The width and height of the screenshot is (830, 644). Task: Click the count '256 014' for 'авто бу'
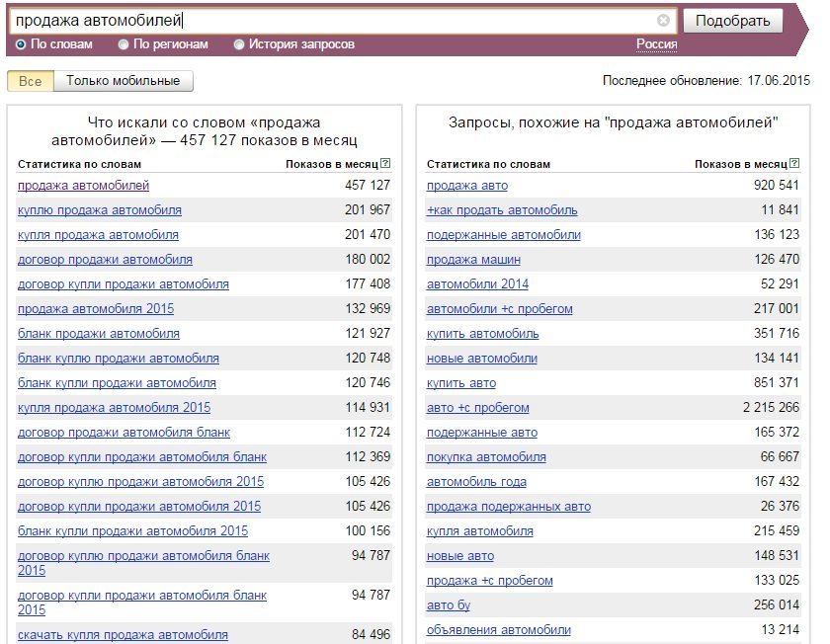[777, 604]
